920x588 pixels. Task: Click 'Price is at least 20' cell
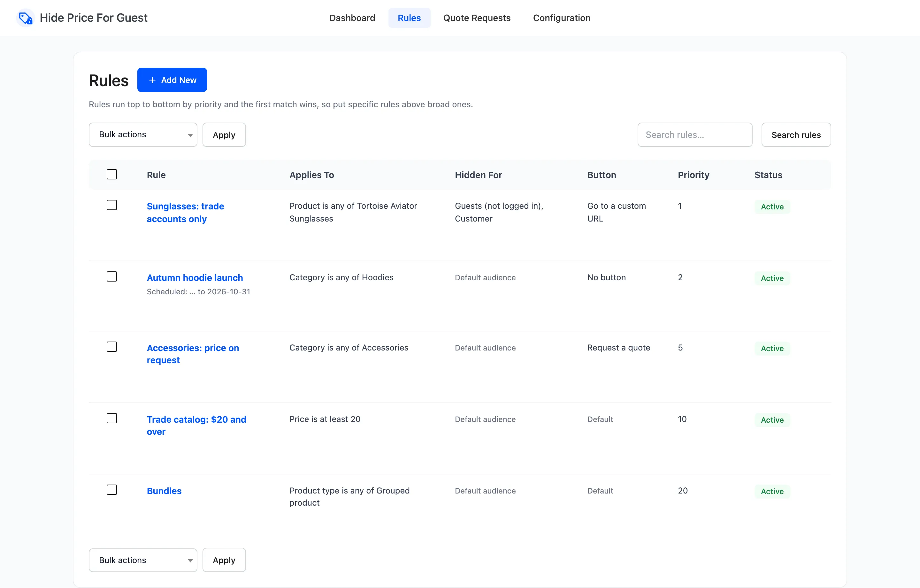325,419
